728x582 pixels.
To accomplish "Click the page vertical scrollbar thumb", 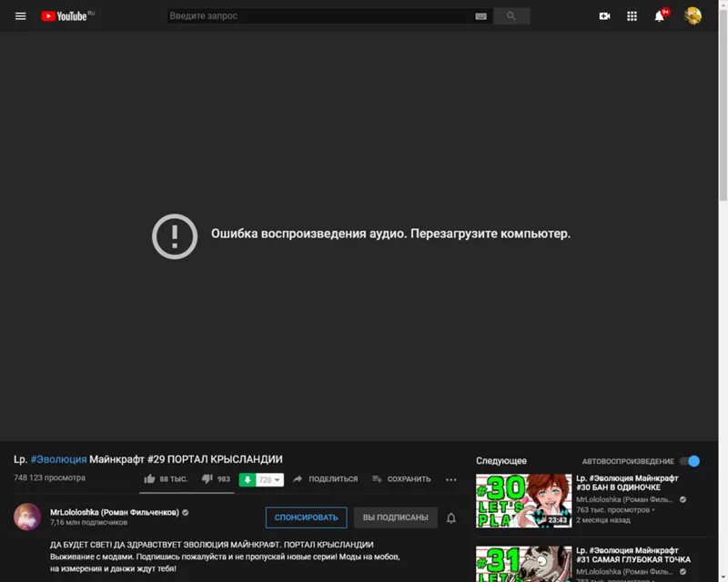I will point(723,105).
